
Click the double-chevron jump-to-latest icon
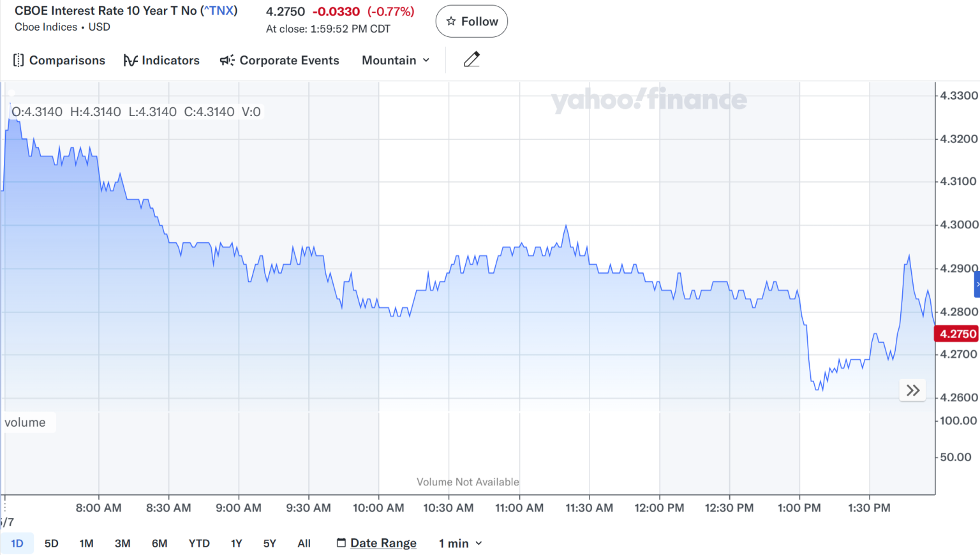coord(912,390)
